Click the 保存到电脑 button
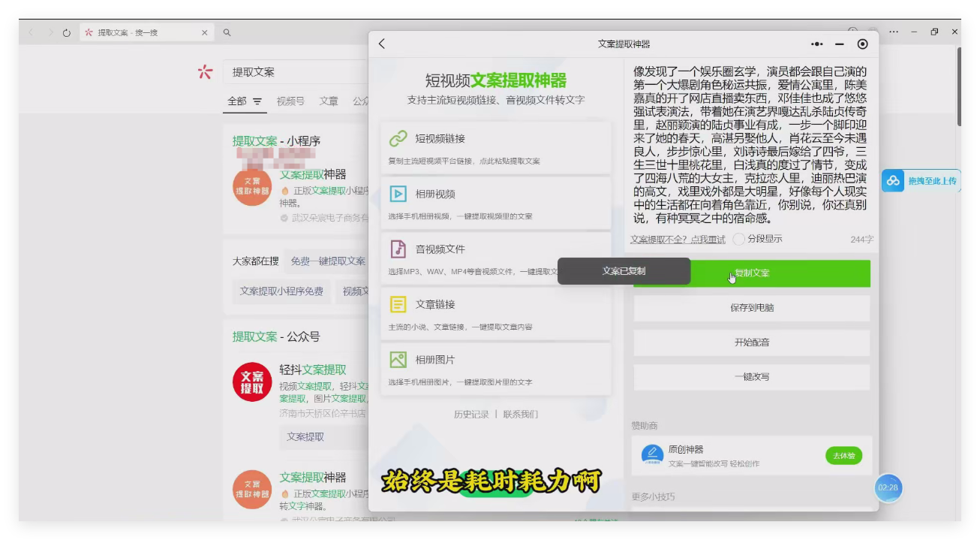Image resolution: width=980 pixels, height=540 pixels. (751, 308)
